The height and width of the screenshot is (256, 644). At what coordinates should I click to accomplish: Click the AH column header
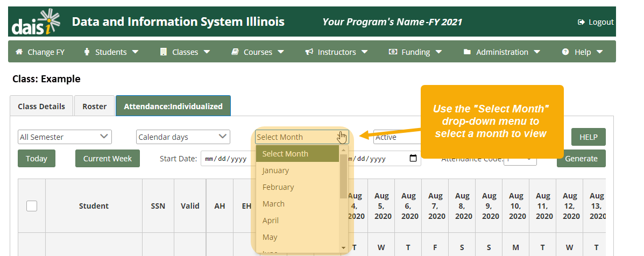(220, 206)
